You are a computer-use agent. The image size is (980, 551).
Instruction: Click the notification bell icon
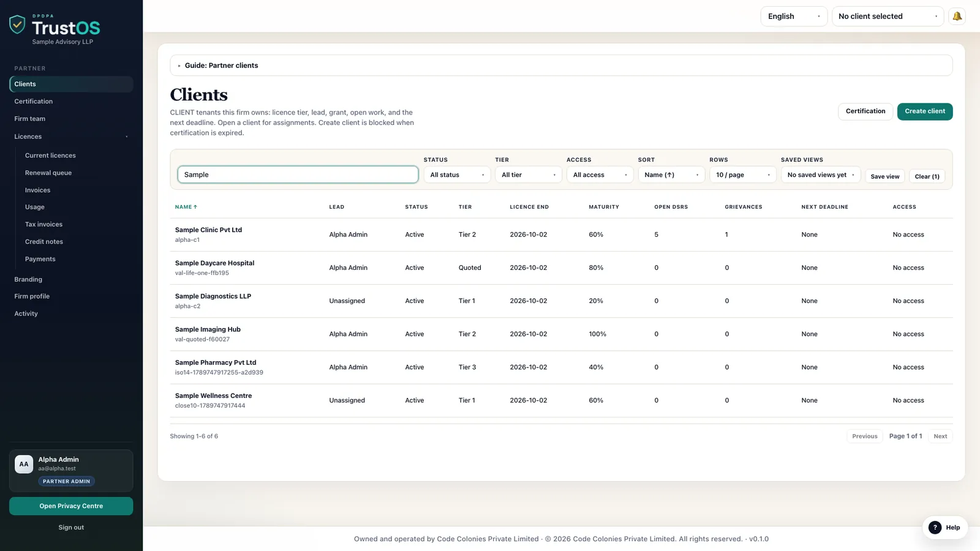[x=957, y=17]
